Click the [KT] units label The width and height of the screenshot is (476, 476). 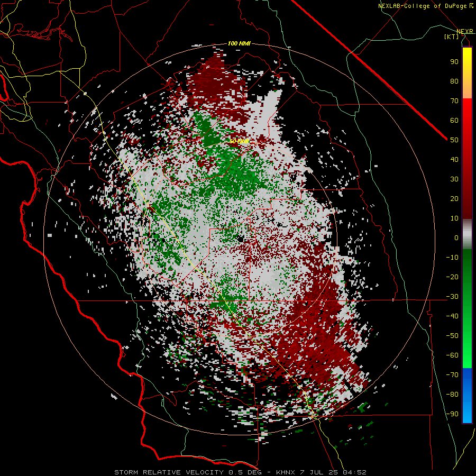tap(452, 36)
